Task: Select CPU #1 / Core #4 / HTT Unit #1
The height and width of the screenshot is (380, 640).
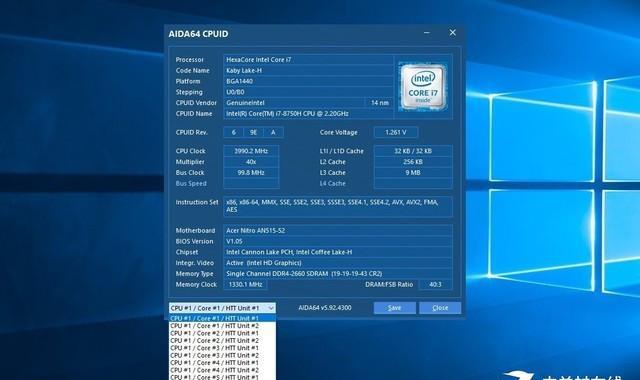Action: tap(222, 362)
